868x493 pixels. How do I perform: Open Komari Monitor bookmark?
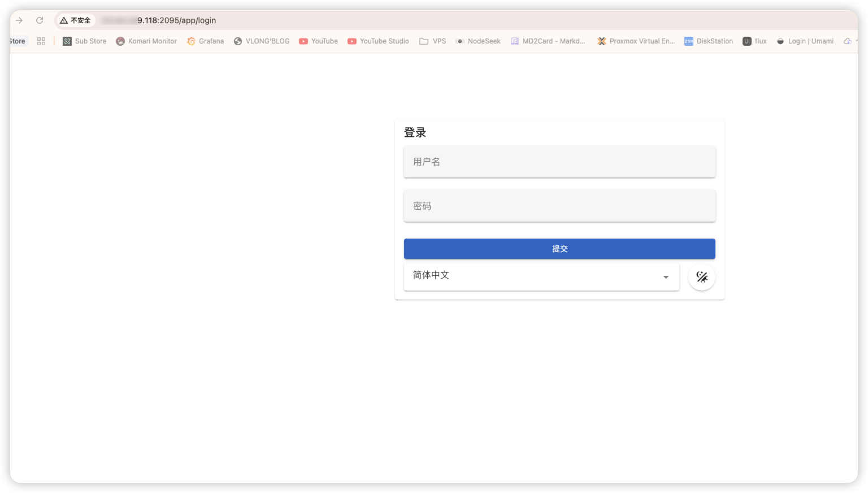click(146, 41)
